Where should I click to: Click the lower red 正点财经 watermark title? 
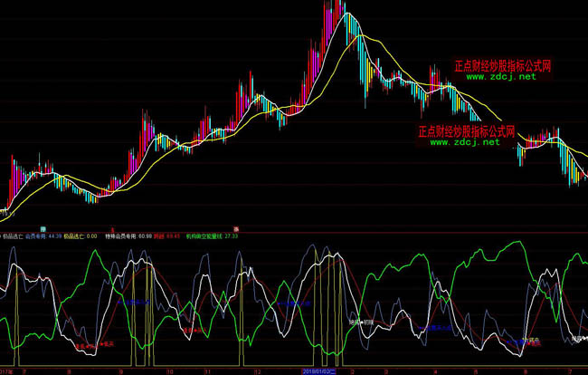[466, 130]
